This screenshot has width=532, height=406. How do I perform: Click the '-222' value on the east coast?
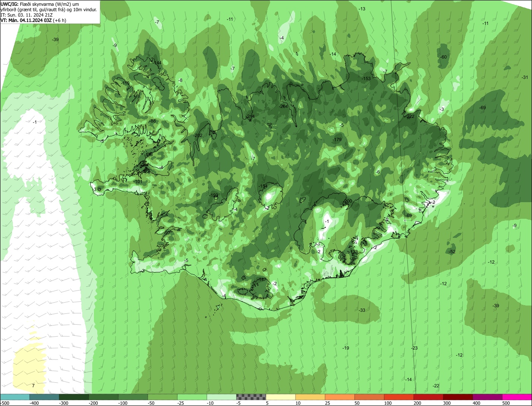click(410, 116)
